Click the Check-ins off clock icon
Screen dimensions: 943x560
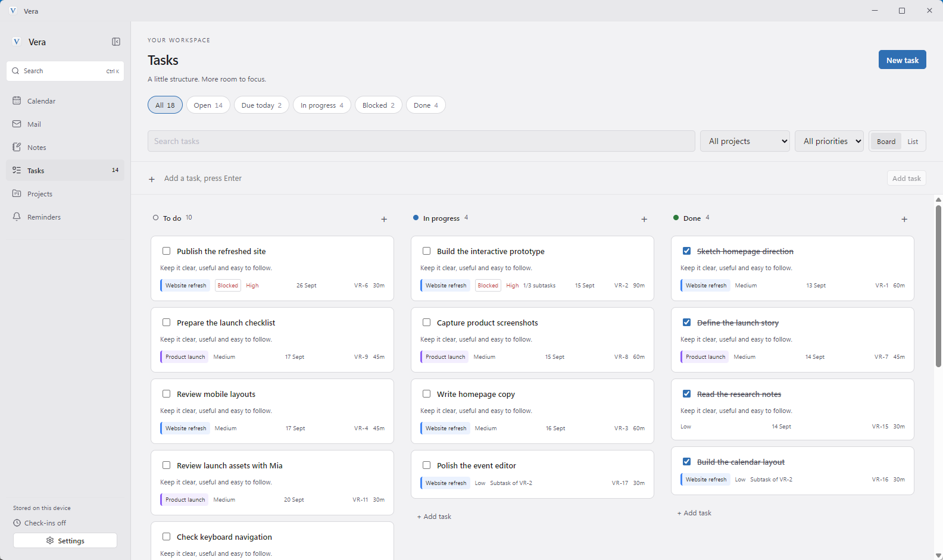point(17,523)
